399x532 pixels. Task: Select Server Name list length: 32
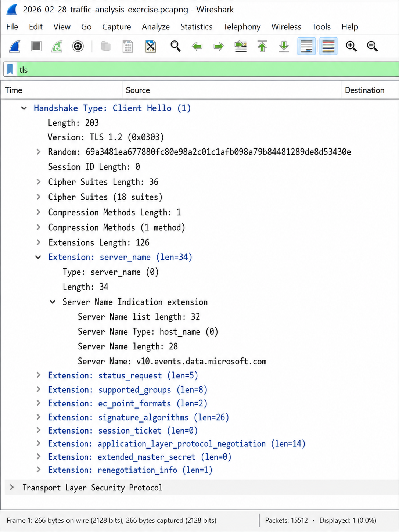[139, 317]
